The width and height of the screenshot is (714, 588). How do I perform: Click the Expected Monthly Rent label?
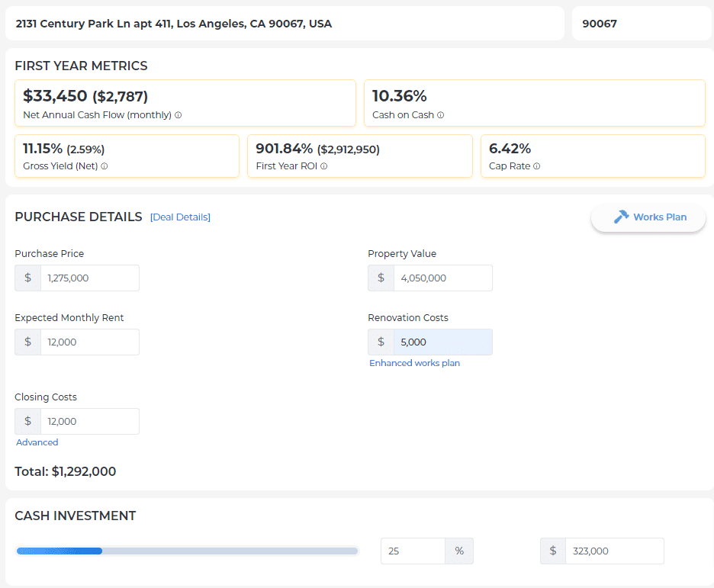click(69, 318)
